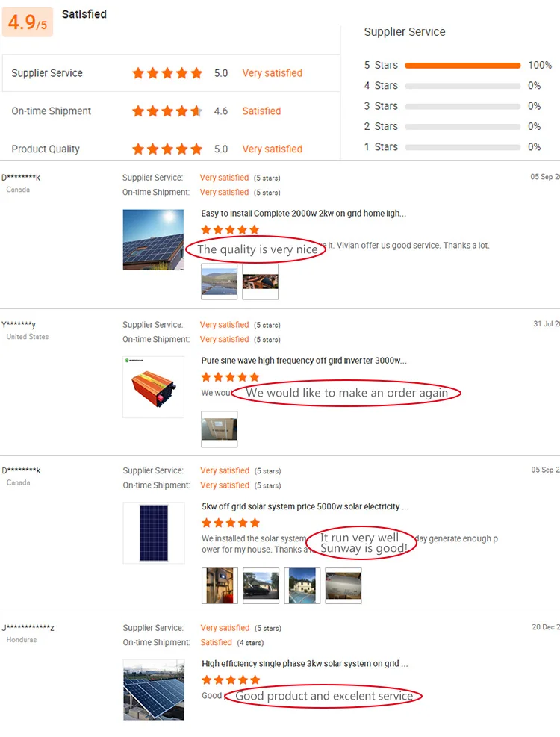Click the 4.9/5 overall rating badge
Viewport: 560px width, 737px height.
coord(28,22)
